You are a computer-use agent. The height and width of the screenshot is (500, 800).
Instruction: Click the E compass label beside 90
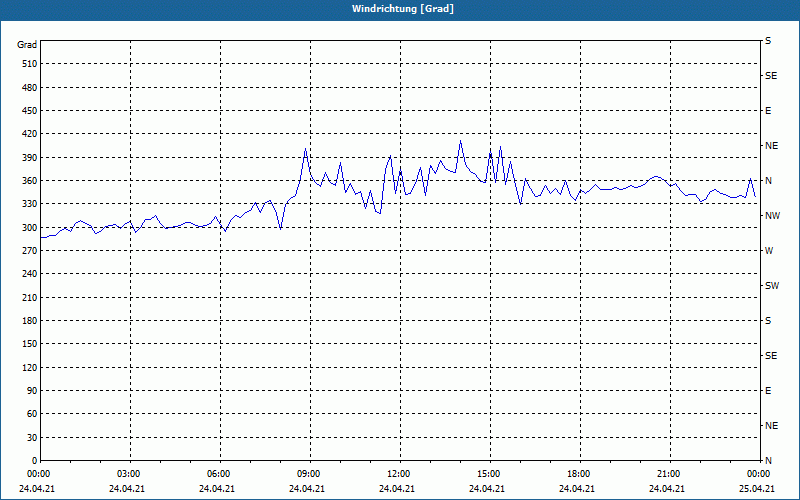click(768, 391)
